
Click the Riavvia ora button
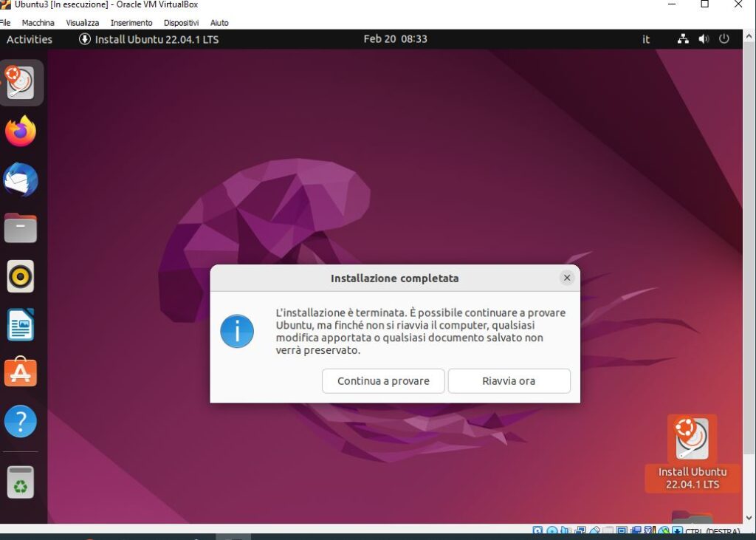coord(509,380)
